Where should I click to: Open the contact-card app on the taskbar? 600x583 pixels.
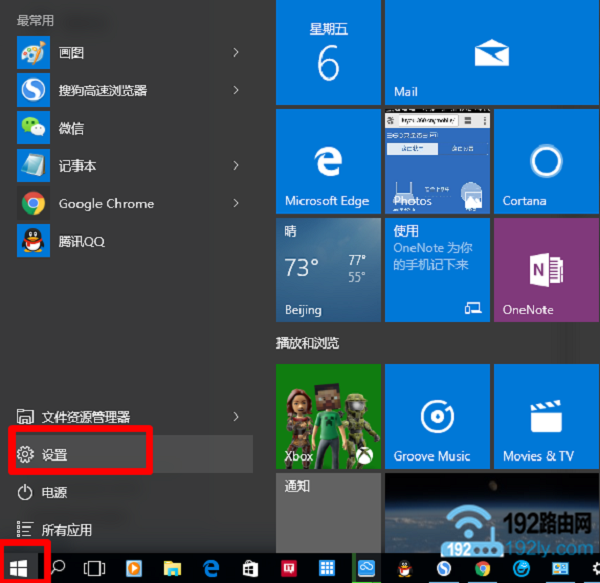[x=560, y=568]
